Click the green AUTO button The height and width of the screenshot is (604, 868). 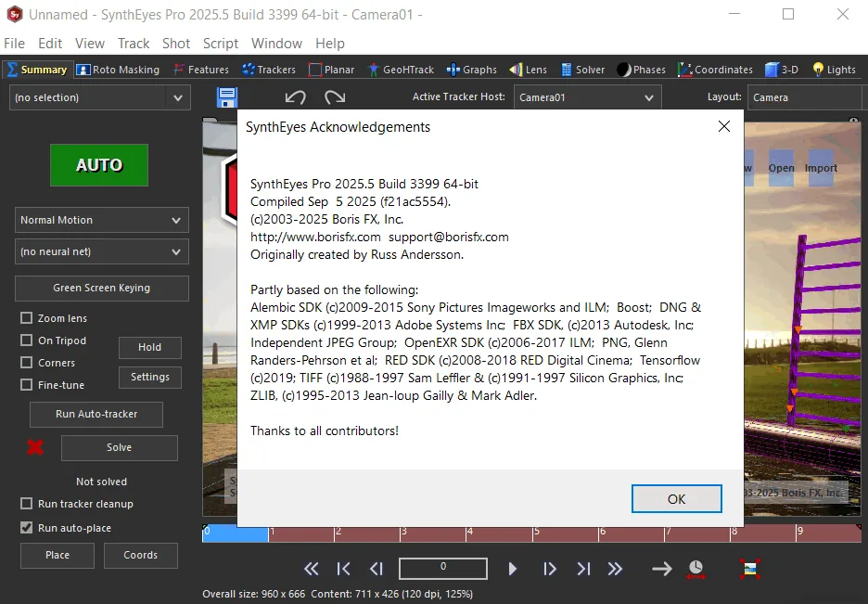[x=99, y=165]
